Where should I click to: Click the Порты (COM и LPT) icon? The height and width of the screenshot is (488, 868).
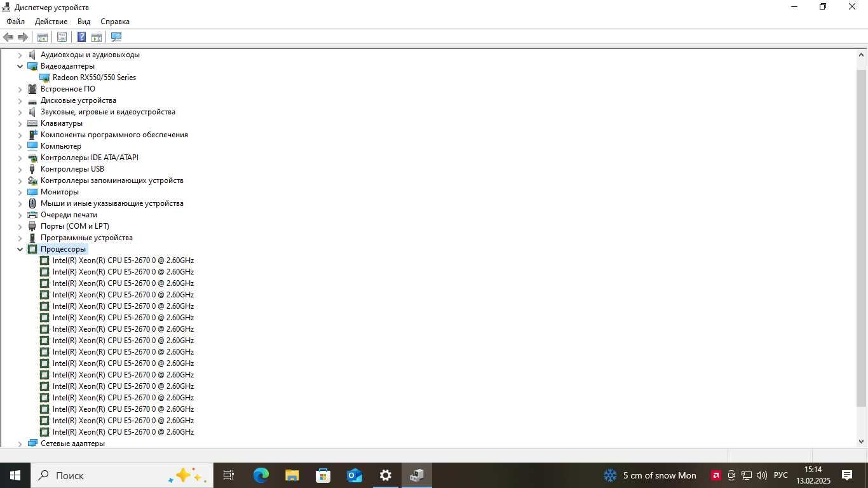(x=32, y=226)
